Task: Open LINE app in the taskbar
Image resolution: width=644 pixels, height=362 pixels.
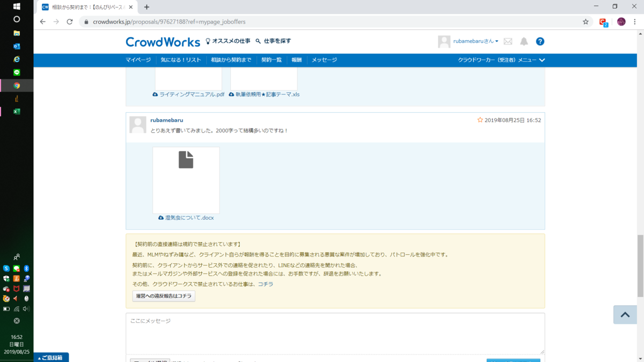Action: click(x=17, y=72)
